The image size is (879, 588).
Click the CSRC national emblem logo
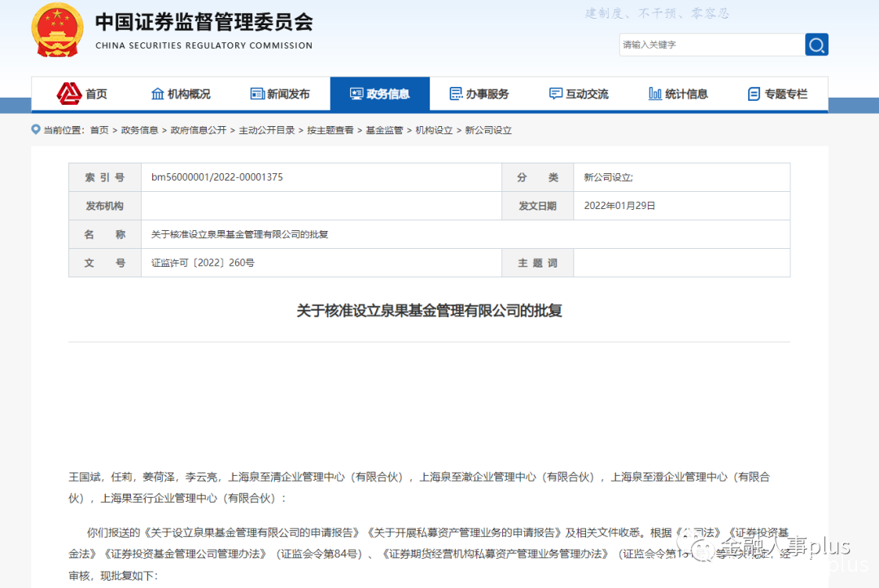(57, 30)
